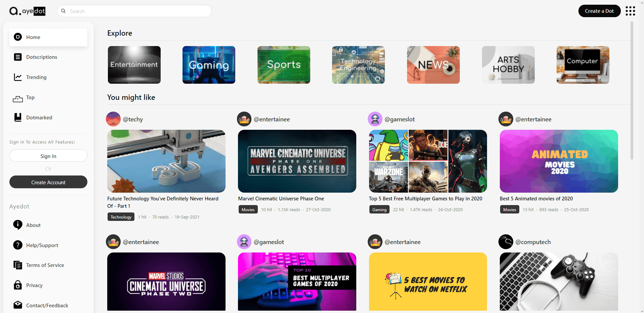Viewport: 644px width, 313px height.
Task: Click the Sign In button
Action: click(x=48, y=156)
